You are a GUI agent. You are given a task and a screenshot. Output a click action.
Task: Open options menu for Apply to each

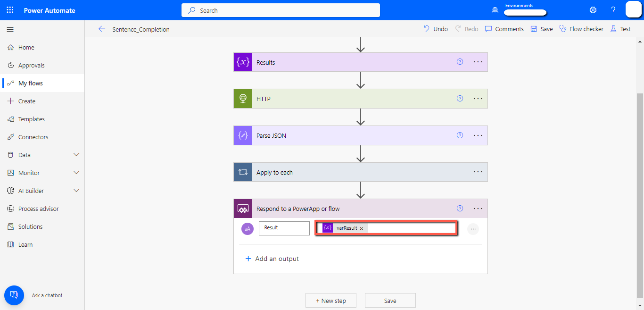(478, 172)
